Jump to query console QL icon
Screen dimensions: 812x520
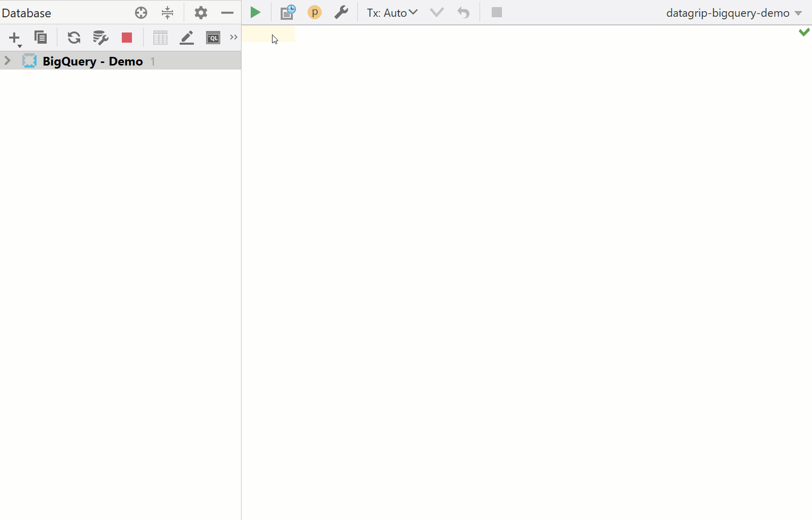[x=213, y=38]
